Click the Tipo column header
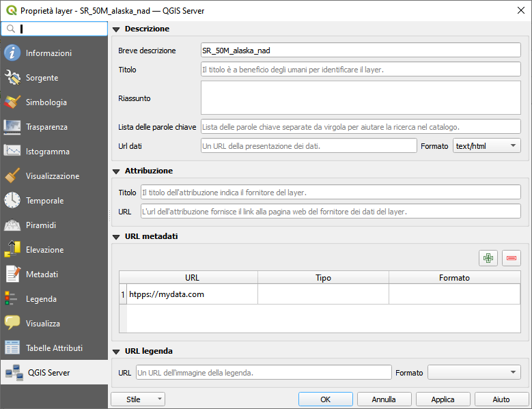The height and width of the screenshot is (409, 532). (323, 278)
